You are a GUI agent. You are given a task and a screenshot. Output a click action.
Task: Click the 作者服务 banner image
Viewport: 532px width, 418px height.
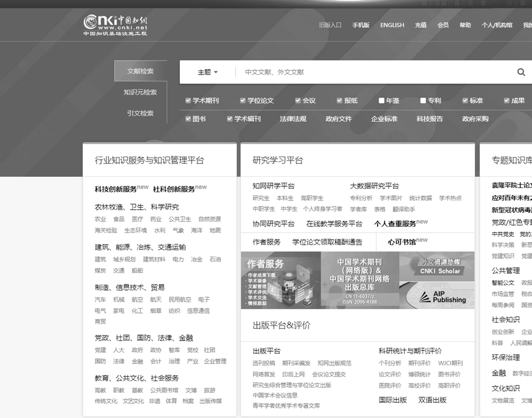pos(281,281)
